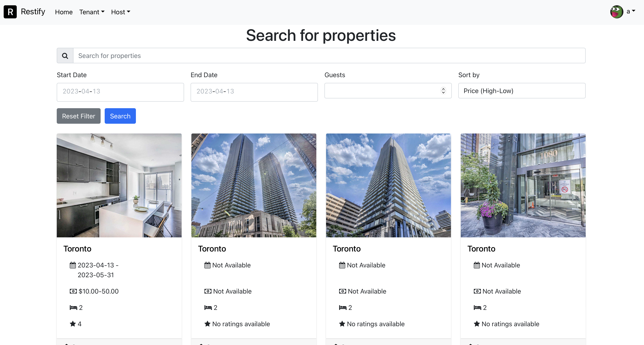This screenshot has height=345, width=644.
Task: Click bed icon on second Toronto card
Action: click(x=208, y=307)
